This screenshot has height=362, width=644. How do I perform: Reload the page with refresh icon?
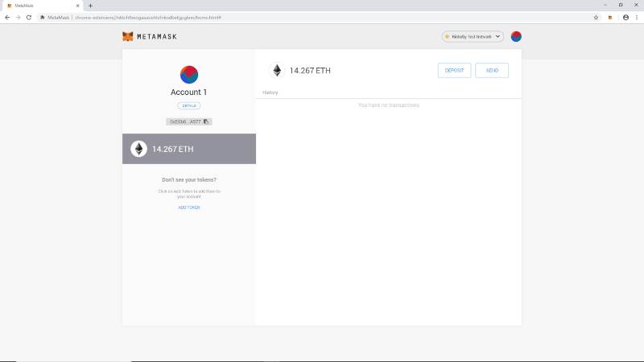pyautogui.click(x=29, y=18)
